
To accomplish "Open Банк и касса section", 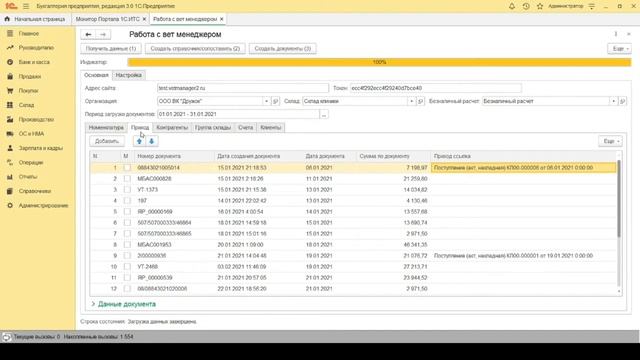I will point(34,62).
